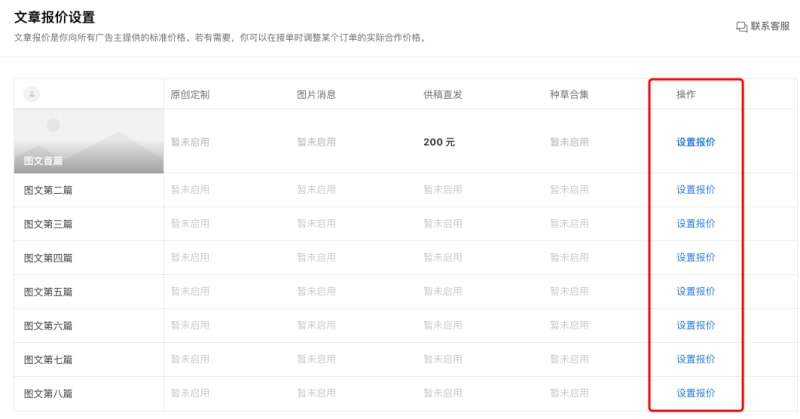
Task: Click the 文章报价设置 page title
Action: 55,17
